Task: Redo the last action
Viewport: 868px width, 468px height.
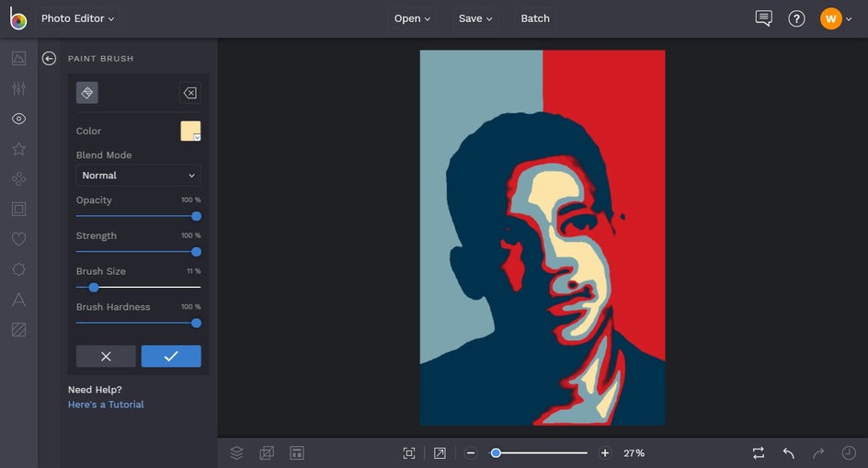Action: (x=818, y=453)
